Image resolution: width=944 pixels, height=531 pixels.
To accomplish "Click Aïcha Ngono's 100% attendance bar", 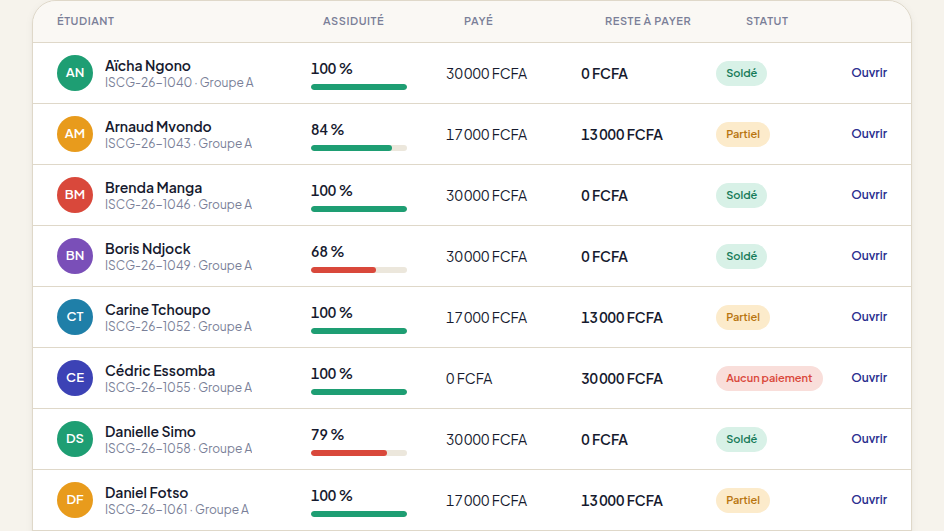I will pos(359,87).
